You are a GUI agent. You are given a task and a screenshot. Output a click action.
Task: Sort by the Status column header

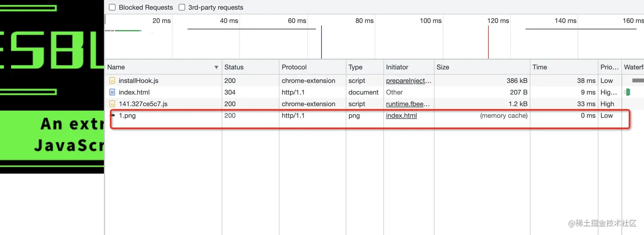(x=250, y=67)
